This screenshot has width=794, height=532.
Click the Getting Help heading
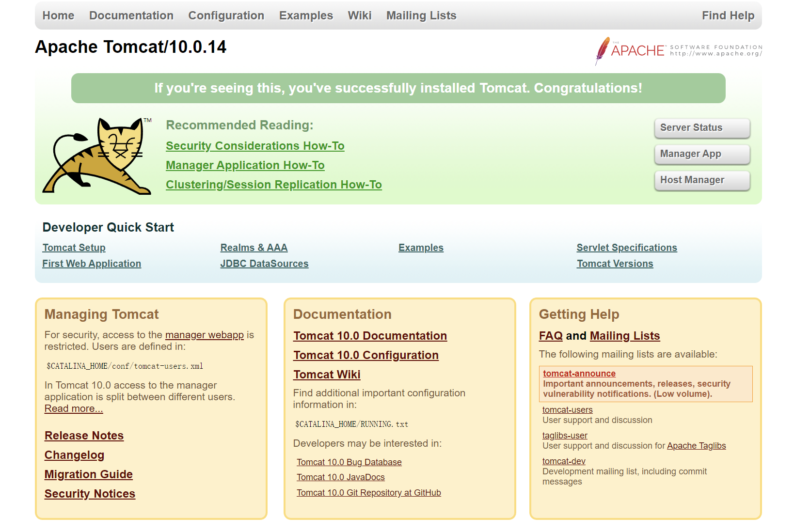point(579,314)
